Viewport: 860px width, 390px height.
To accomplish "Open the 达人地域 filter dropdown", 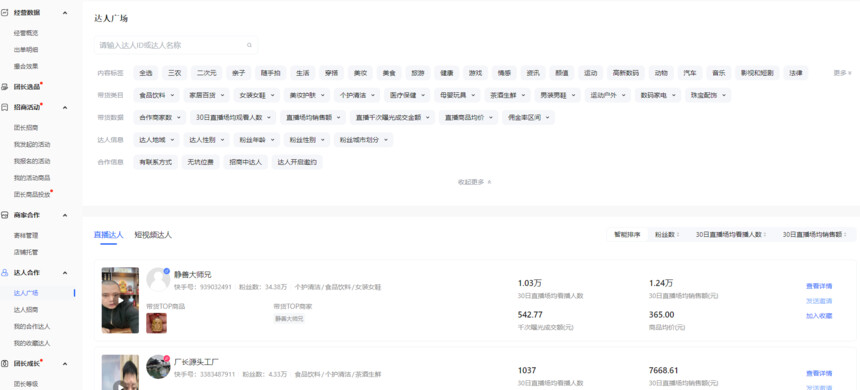I will (156, 140).
